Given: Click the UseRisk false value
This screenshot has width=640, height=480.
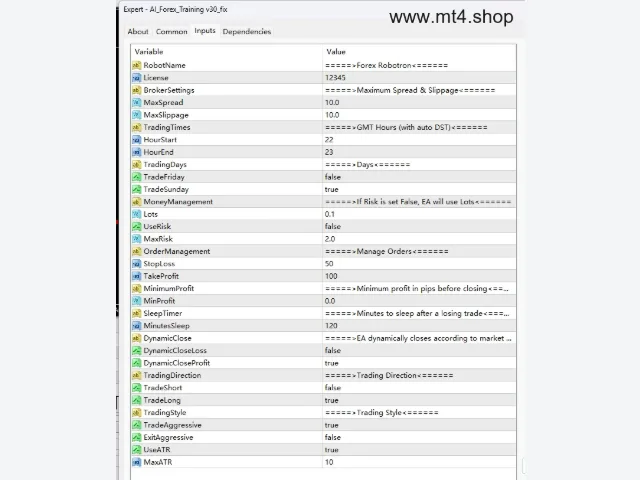Looking at the screenshot, I should (333, 227).
